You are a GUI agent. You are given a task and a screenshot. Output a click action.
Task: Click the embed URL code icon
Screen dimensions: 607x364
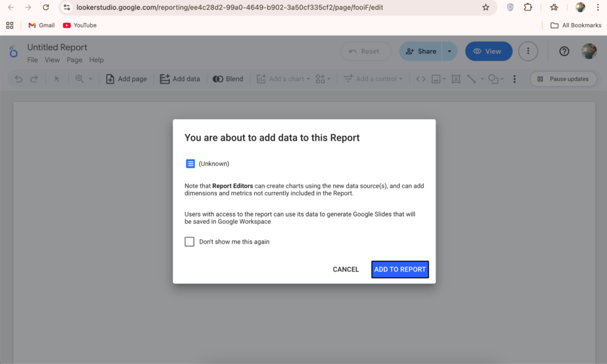420,79
